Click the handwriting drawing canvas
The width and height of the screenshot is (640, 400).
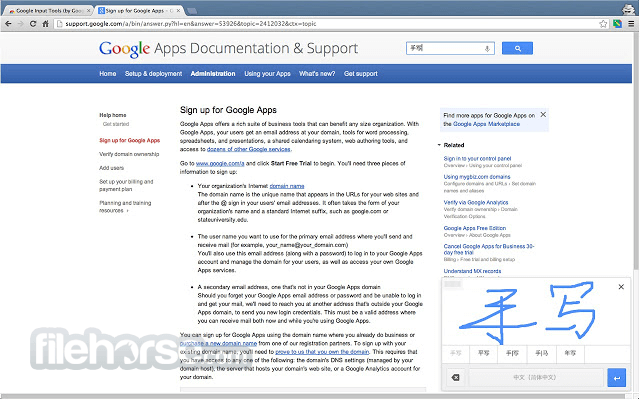pos(536,312)
